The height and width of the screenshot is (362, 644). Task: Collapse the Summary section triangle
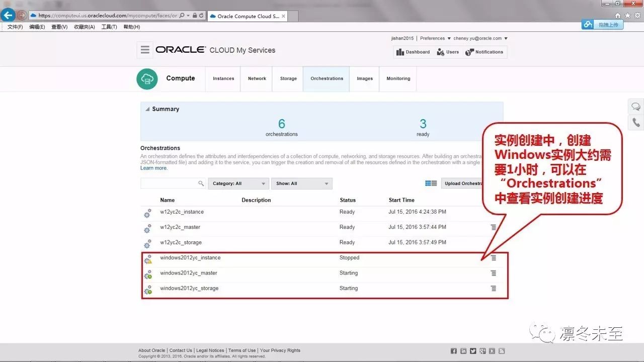pyautogui.click(x=147, y=109)
